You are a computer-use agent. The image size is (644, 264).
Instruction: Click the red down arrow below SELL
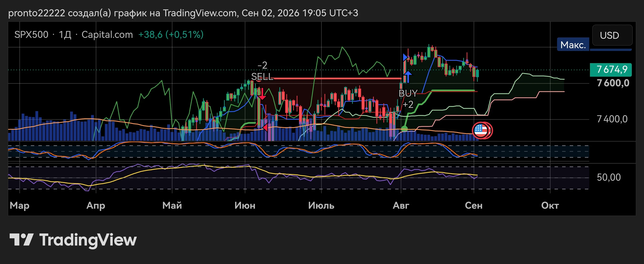(262, 95)
